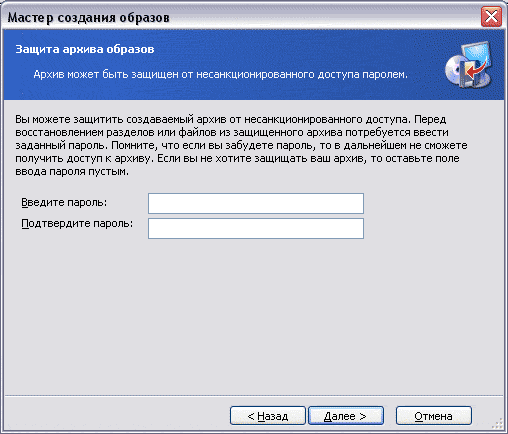This screenshot has height=434, width=508.
Task: Click the 'Защита архива образов' heading
Action: click(x=85, y=49)
